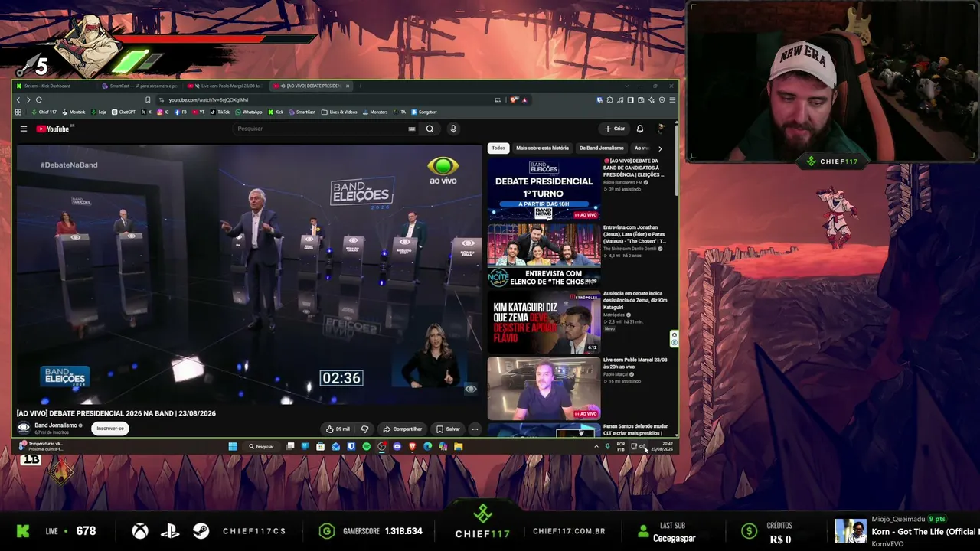The image size is (980, 551).
Task: Open the Instagram IG bookmark
Action: 162,112
